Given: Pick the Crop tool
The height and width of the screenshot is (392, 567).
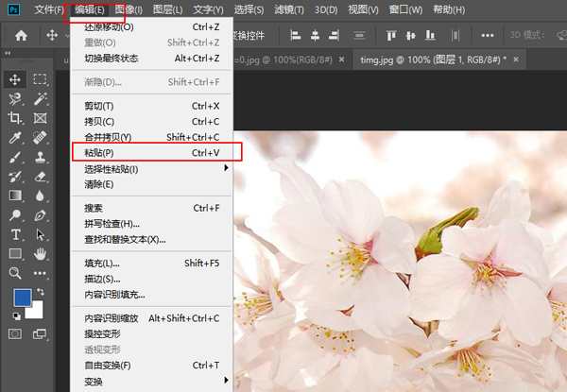Looking at the screenshot, I should 16,118.
